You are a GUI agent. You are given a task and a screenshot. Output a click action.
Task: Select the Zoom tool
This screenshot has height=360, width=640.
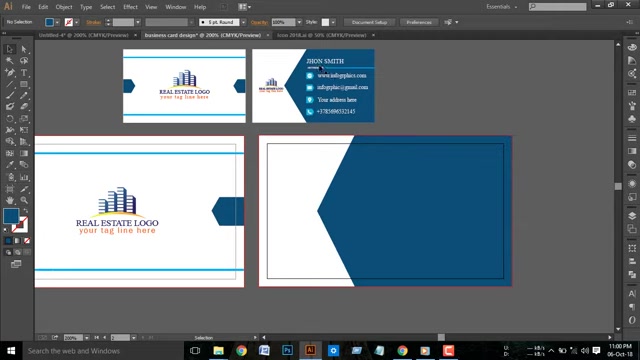(x=24, y=200)
